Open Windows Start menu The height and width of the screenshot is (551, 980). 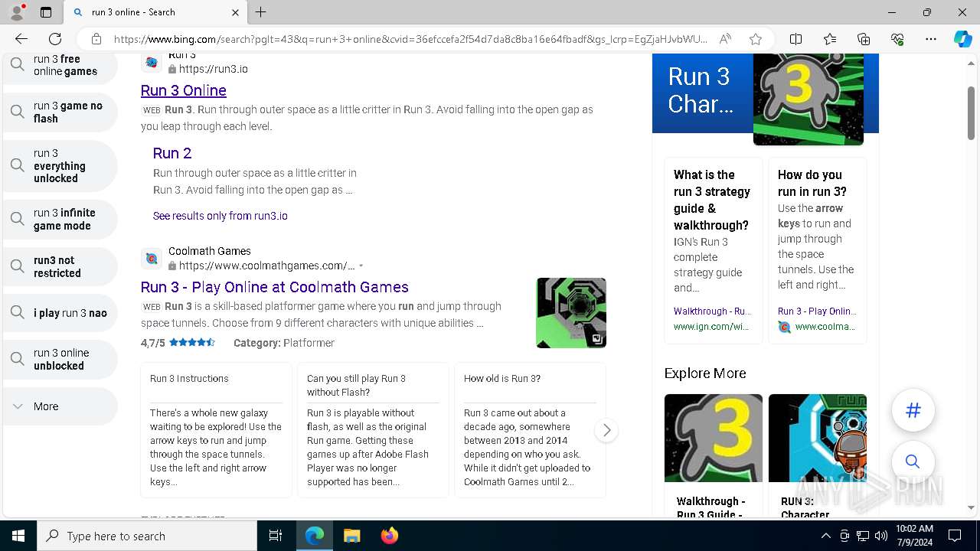click(x=18, y=536)
